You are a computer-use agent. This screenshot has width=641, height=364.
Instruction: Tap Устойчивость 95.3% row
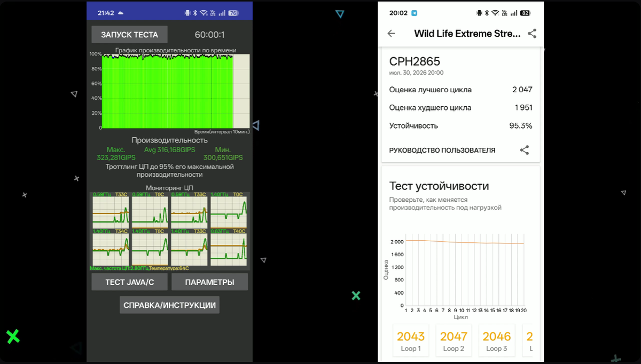click(x=460, y=126)
